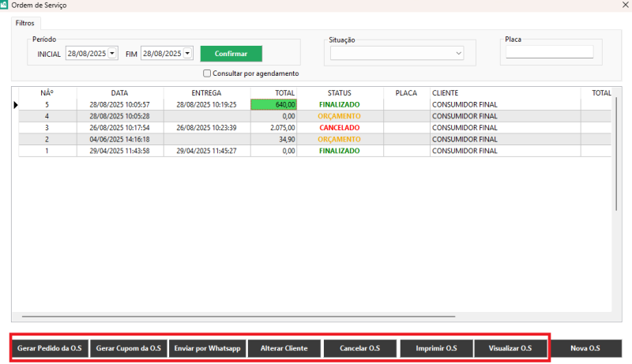
Task: Select order number 3 row
Action: [x=314, y=128]
